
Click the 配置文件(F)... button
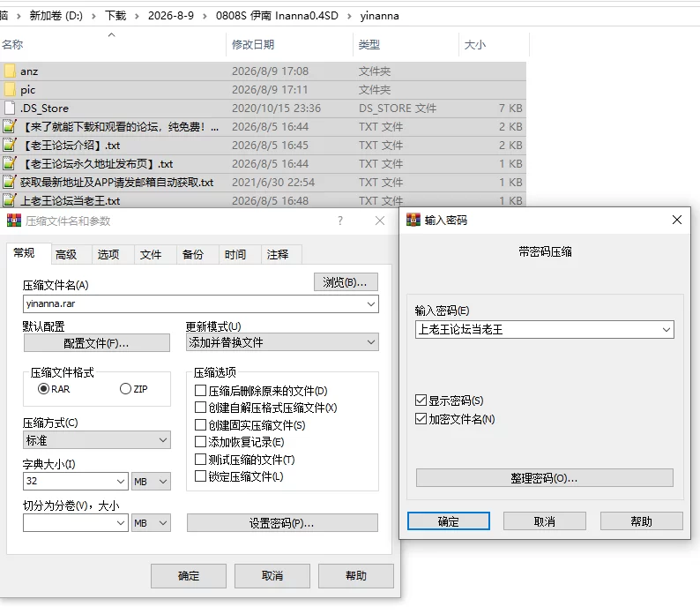(97, 343)
